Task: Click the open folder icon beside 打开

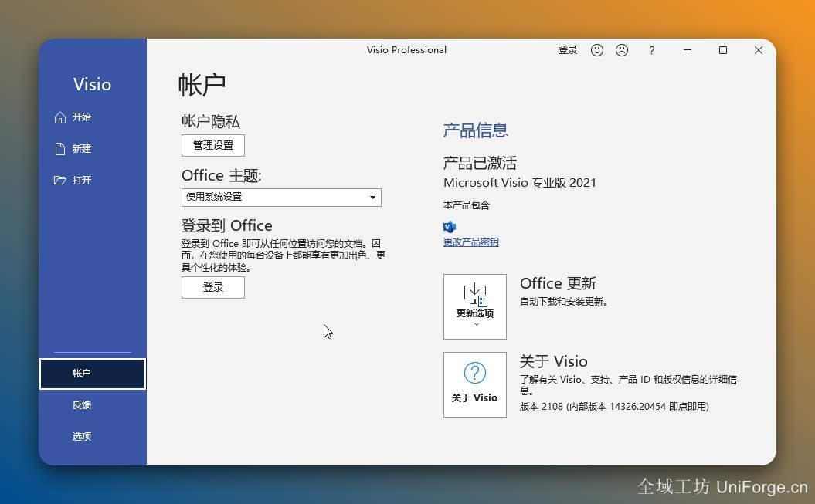Action: point(60,180)
